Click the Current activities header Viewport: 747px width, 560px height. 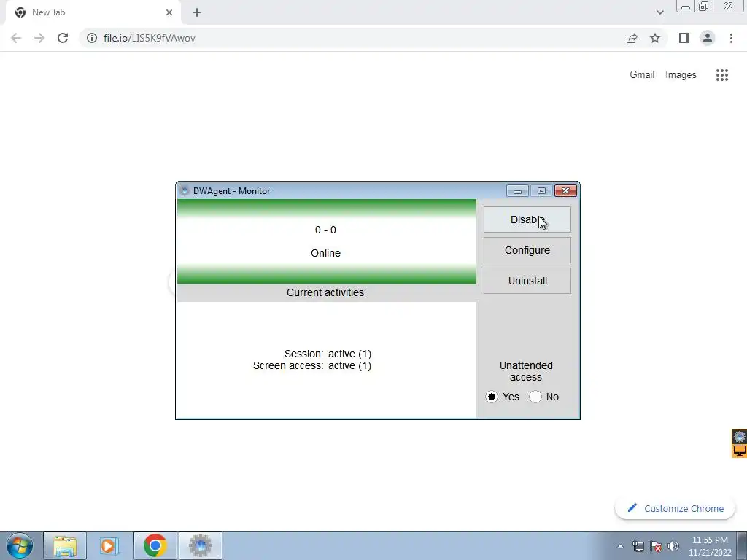click(326, 293)
